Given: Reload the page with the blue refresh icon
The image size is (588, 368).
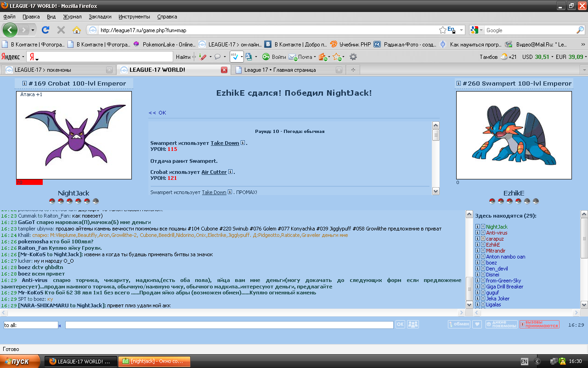Looking at the screenshot, I should (45, 30).
